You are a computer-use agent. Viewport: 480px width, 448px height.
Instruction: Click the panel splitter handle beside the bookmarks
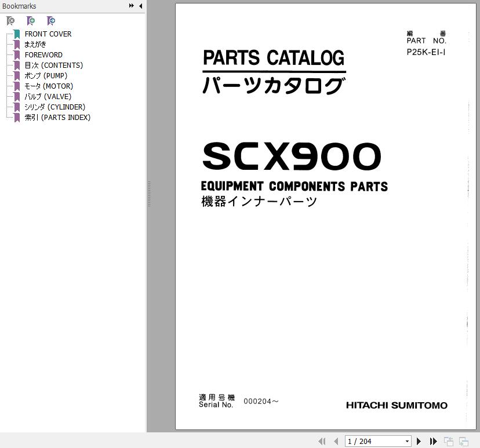(x=149, y=194)
